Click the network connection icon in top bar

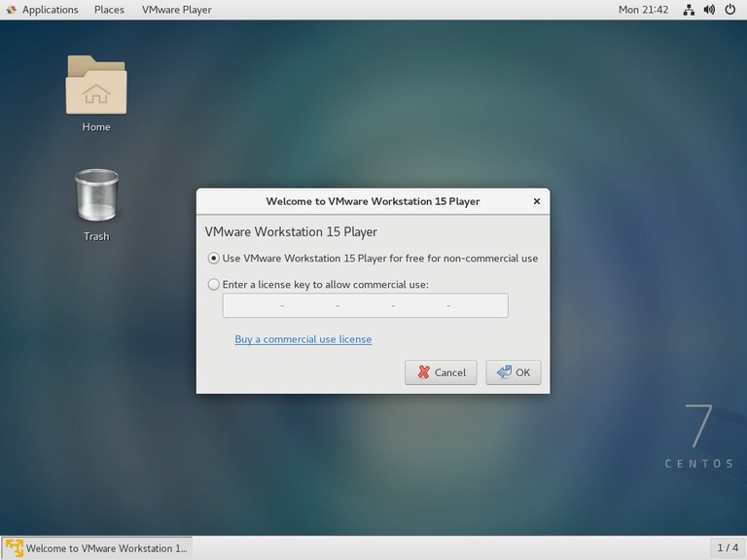click(689, 10)
